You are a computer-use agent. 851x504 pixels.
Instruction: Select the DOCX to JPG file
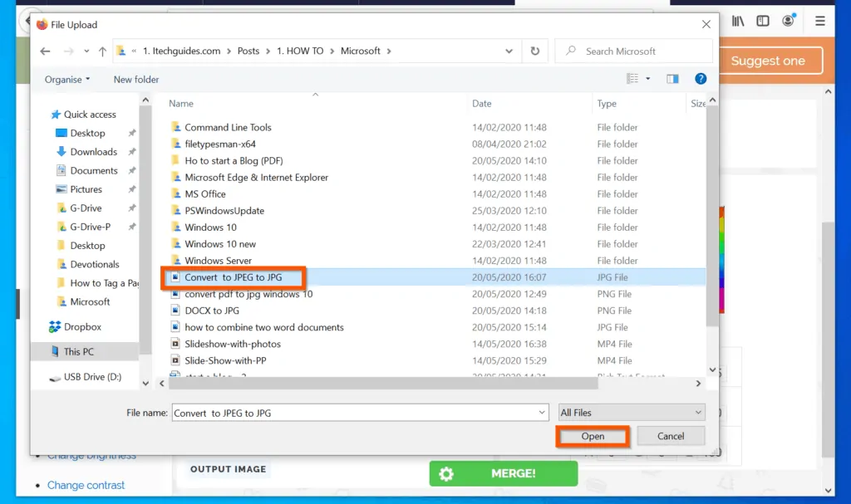click(212, 311)
